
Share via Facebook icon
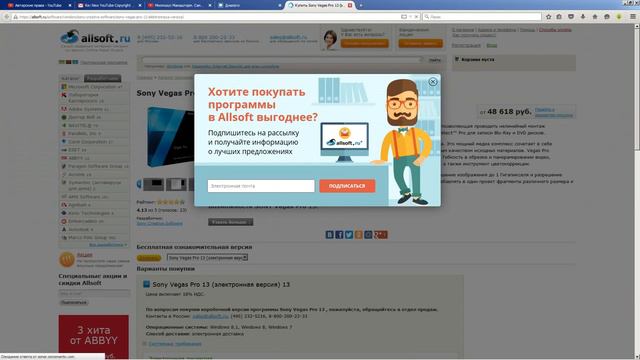(339, 235)
